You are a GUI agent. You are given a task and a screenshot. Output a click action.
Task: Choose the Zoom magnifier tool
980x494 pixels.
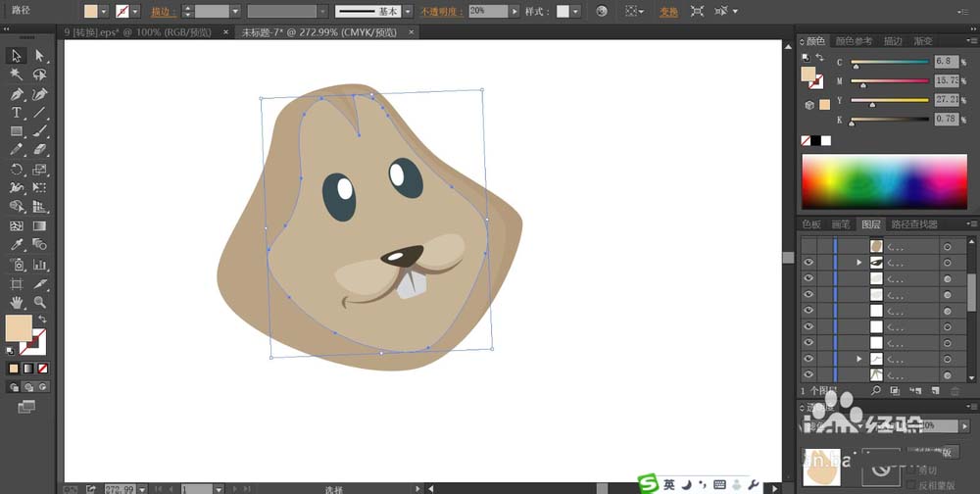(40, 302)
